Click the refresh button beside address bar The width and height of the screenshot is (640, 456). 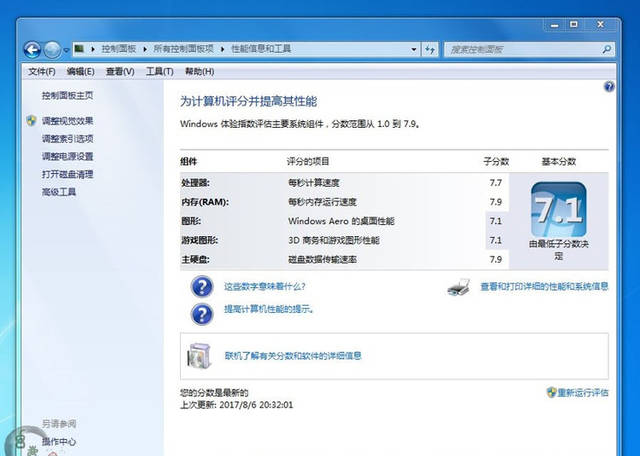pyautogui.click(x=429, y=49)
